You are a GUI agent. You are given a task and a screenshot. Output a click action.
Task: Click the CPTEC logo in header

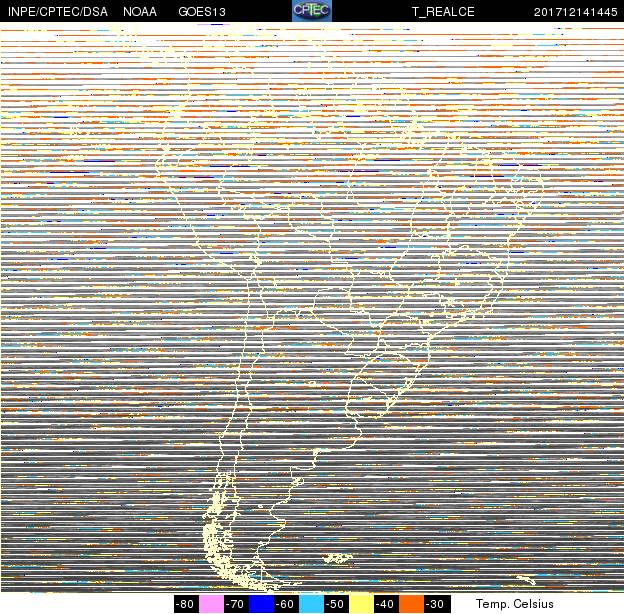[312, 11]
